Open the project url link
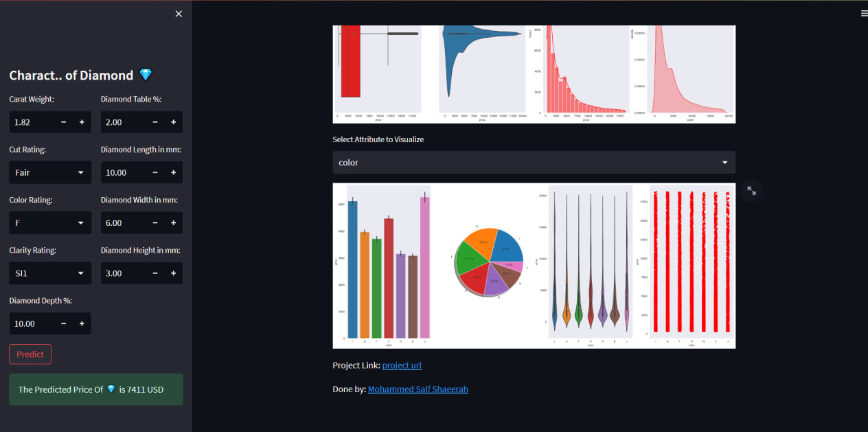Image resolution: width=868 pixels, height=432 pixels. [x=402, y=365]
